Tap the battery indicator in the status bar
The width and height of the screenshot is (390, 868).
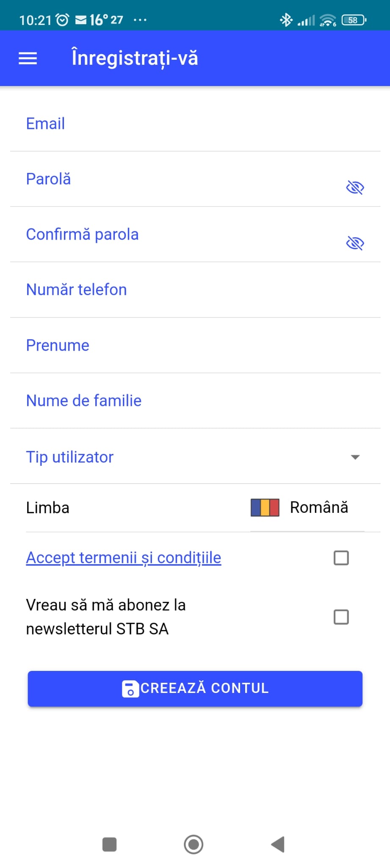pyautogui.click(x=354, y=20)
